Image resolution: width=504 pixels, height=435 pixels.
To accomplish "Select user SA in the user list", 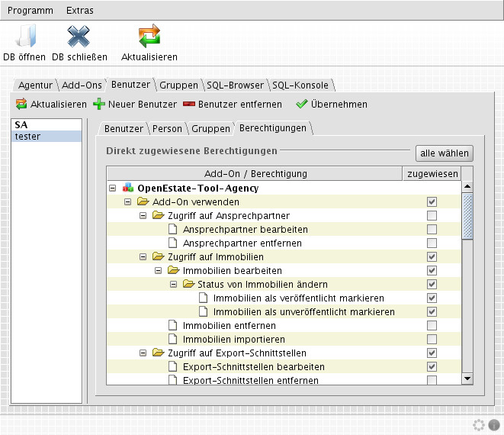I will coord(21,124).
